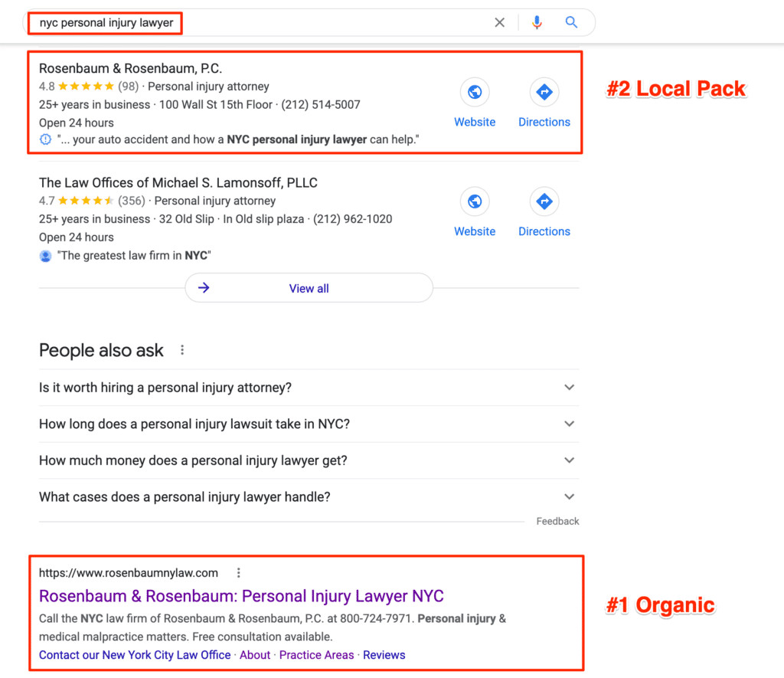The width and height of the screenshot is (784, 678).
Task: Open People also ask three-dot menu
Action: [182, 350]
